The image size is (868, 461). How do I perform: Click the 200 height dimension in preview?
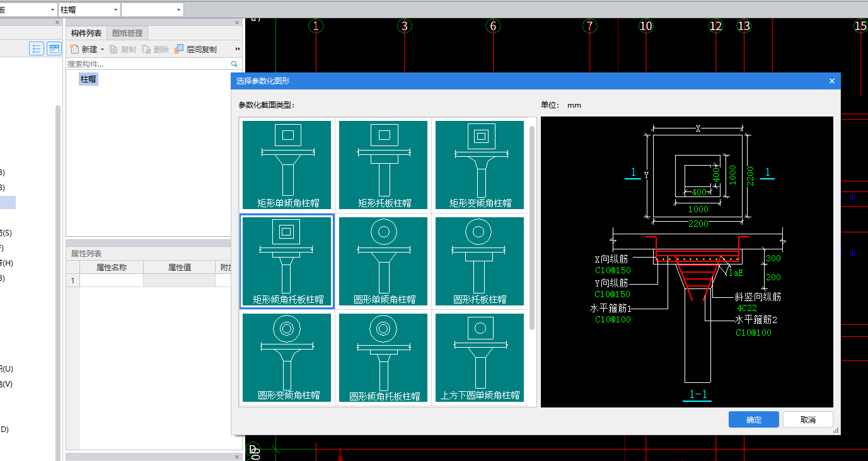point(773,277)
